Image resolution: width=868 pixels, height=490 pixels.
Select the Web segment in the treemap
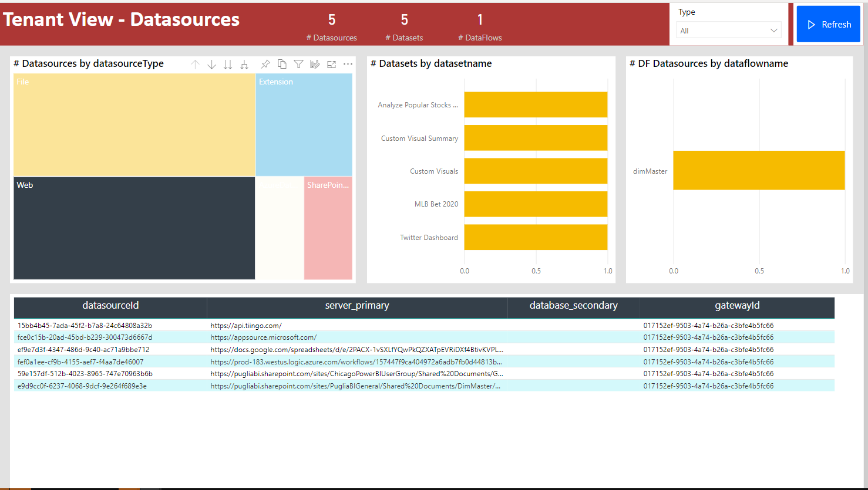click(x=134, y=229)
